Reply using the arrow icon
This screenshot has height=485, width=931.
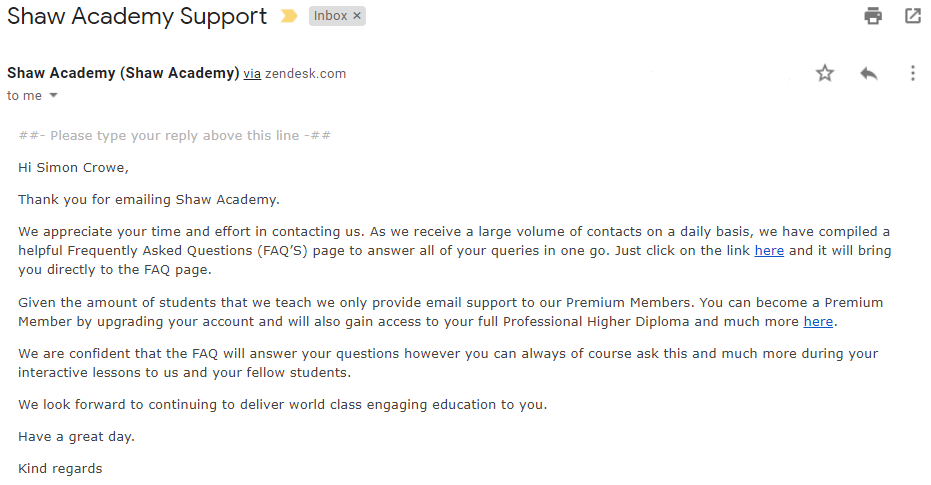[x=869, y=73]
